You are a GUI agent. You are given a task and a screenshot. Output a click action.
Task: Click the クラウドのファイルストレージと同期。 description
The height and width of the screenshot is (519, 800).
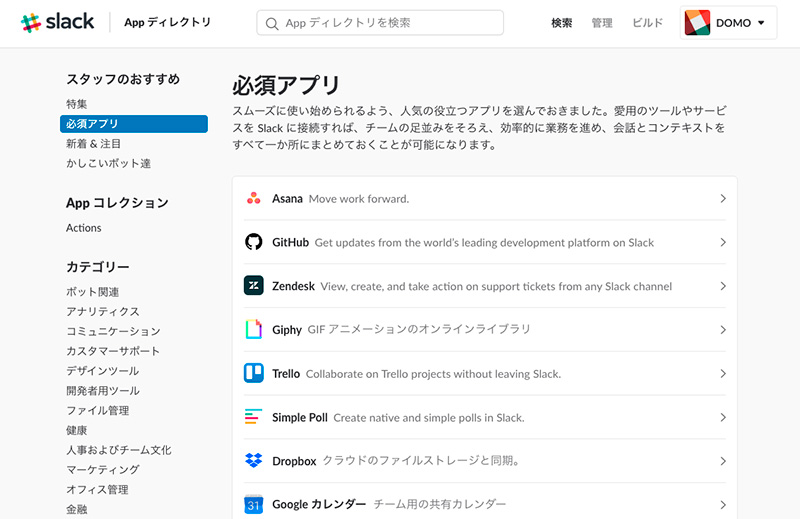tap(421, 461)
